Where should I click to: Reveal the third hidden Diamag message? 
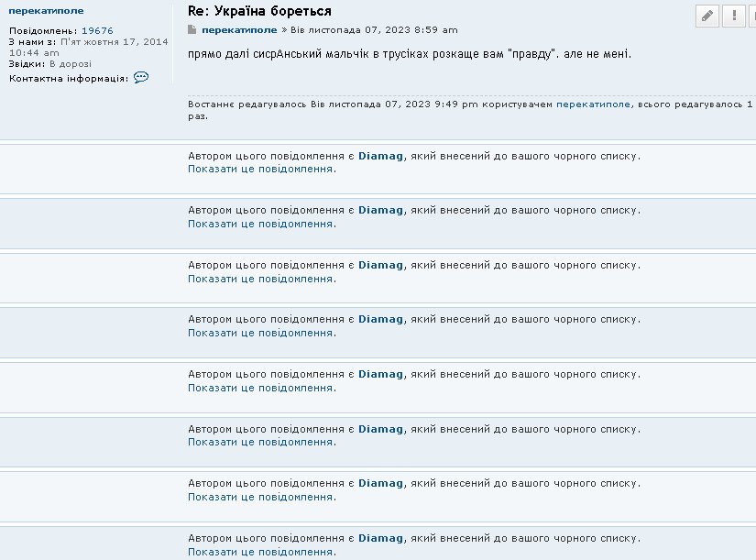pyautogui.click(x=260, y=279)
